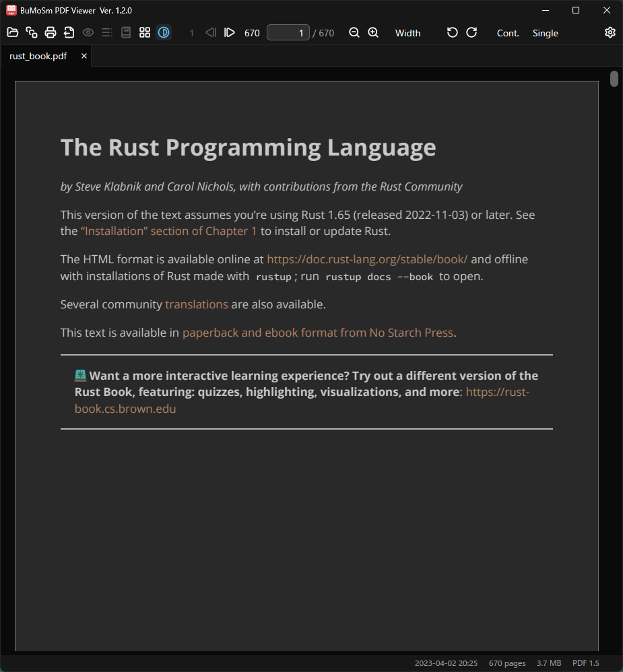Click the title "The Rust Programming Language"
This screenshot has height=672, width=623.
[x=249, y=147]
